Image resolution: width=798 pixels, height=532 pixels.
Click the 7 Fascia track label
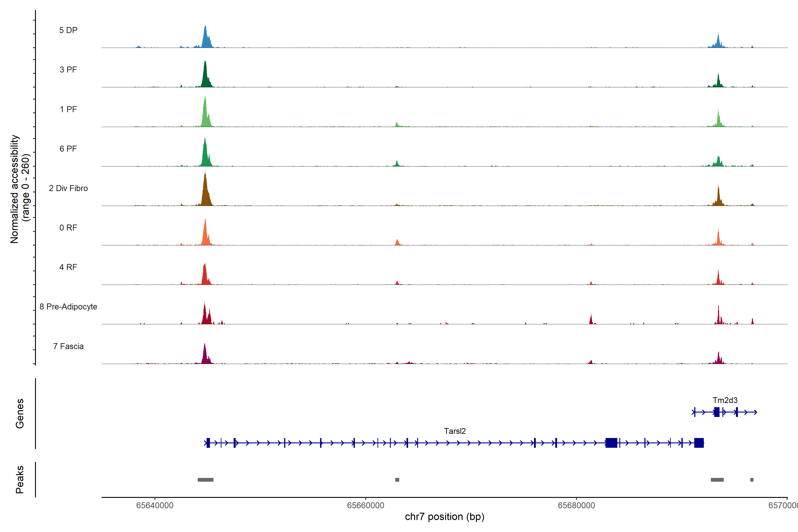point(68,346)
